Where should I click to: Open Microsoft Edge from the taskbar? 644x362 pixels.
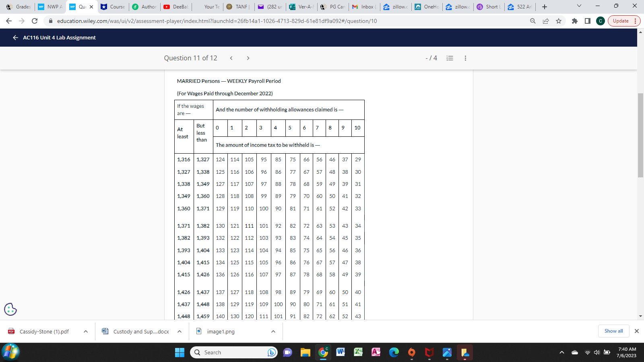click(394, 352)
